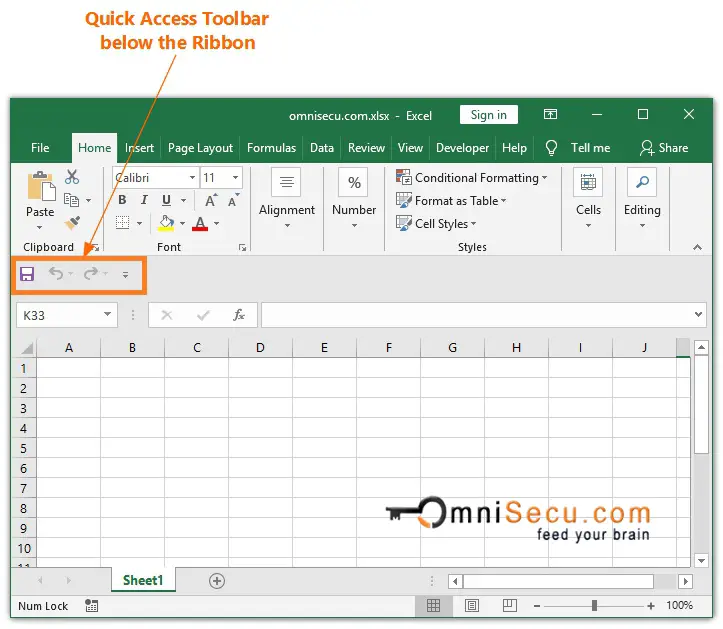Viewport: 723px width, 629px height.
Task: Open the font size 11 dropdown
Action: click(x=236, y=178)
